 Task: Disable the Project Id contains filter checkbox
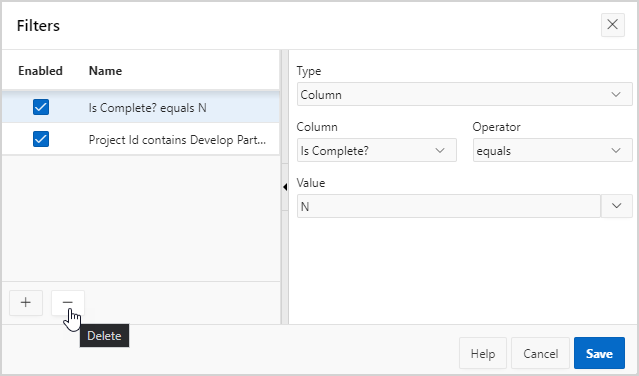[41, 139]
